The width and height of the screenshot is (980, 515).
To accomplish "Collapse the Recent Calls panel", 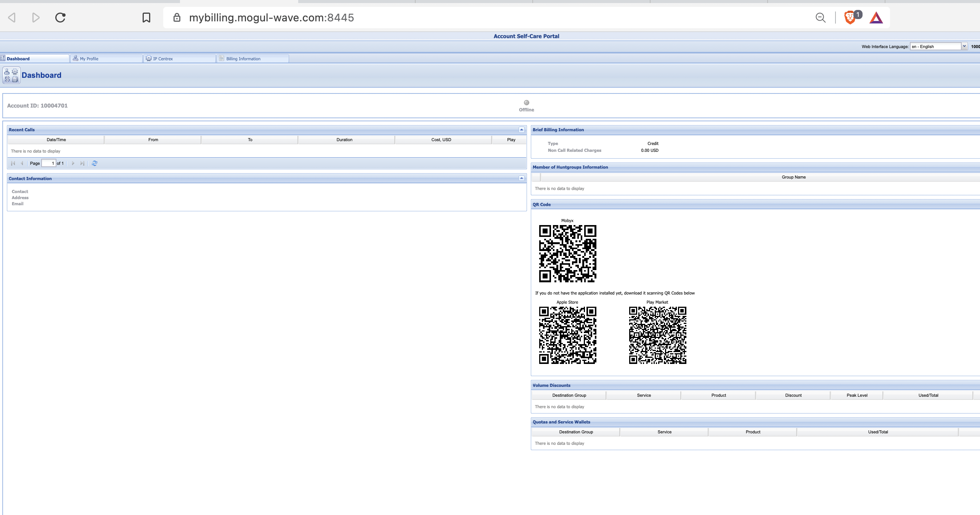I will click(x=521, y=130).
